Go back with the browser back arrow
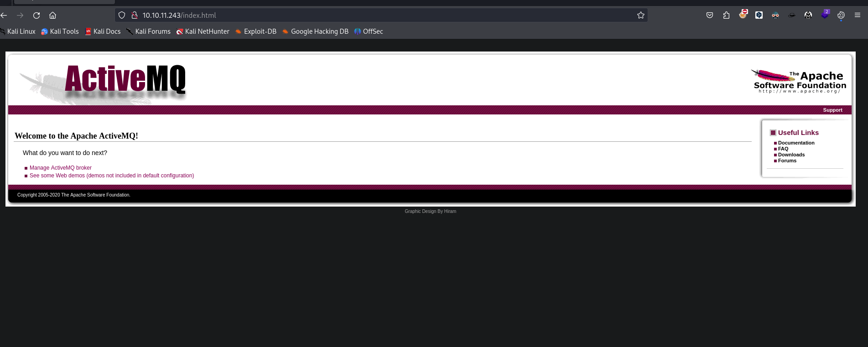The image size is (868, 347). tap(4, 16)
